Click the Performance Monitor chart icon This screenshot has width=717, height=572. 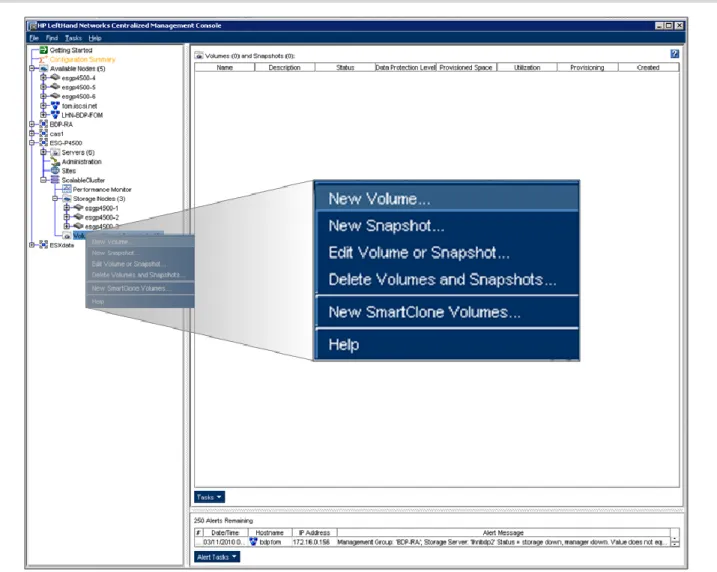[x=66, y=189]
